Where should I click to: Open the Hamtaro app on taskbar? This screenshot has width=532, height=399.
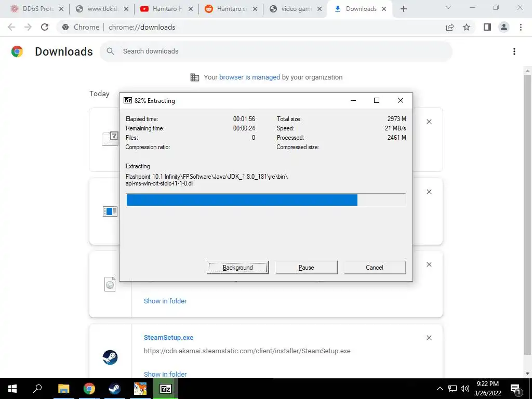[x=140, y=389]
